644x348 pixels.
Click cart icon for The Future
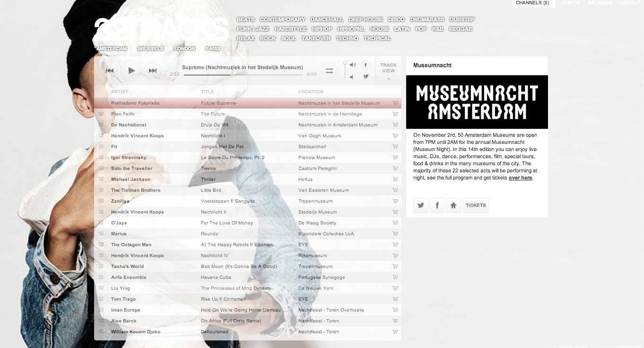[x=395, y=114]
